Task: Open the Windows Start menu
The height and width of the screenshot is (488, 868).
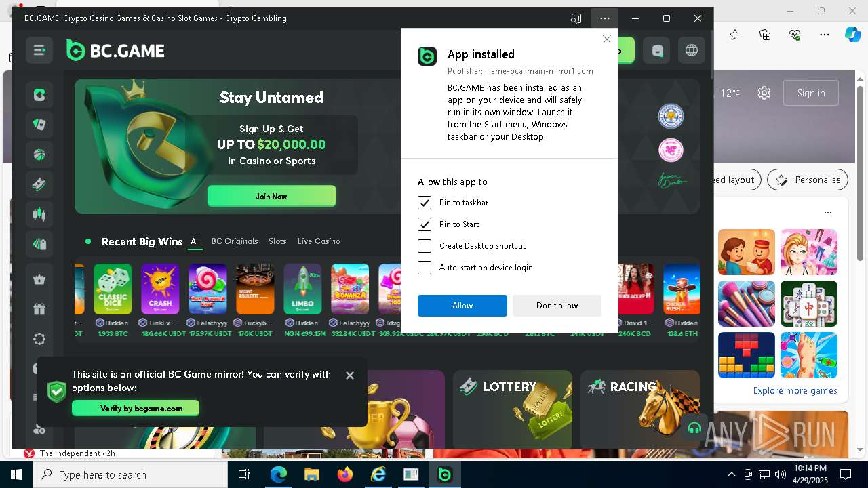Action: click(16, 475)
